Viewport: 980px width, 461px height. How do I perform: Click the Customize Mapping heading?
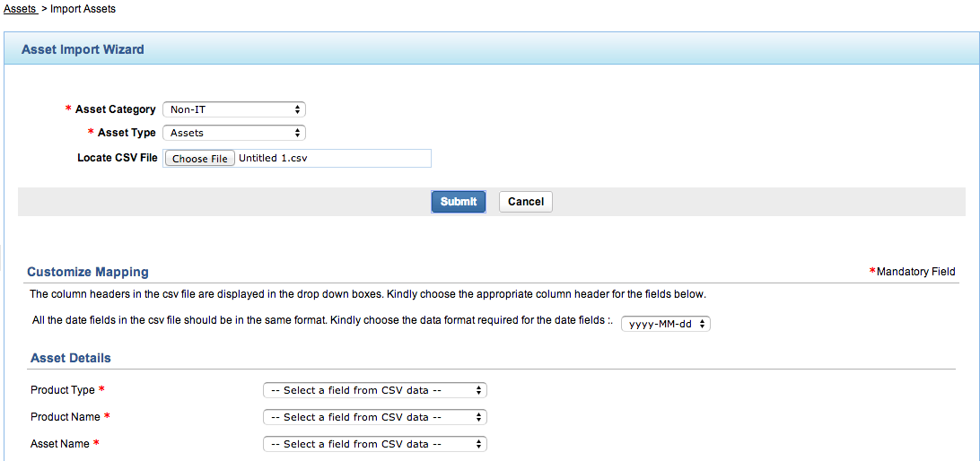point(88,272)
